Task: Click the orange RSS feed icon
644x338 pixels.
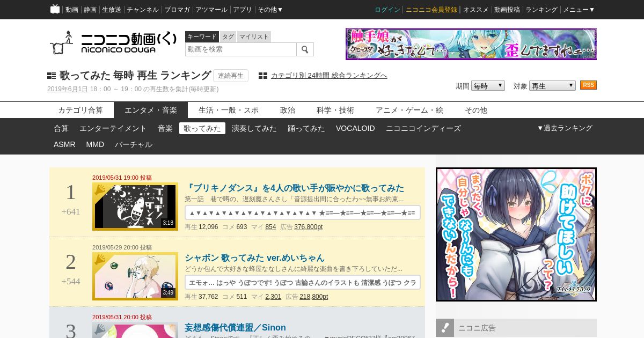Action: coord(588,85)
